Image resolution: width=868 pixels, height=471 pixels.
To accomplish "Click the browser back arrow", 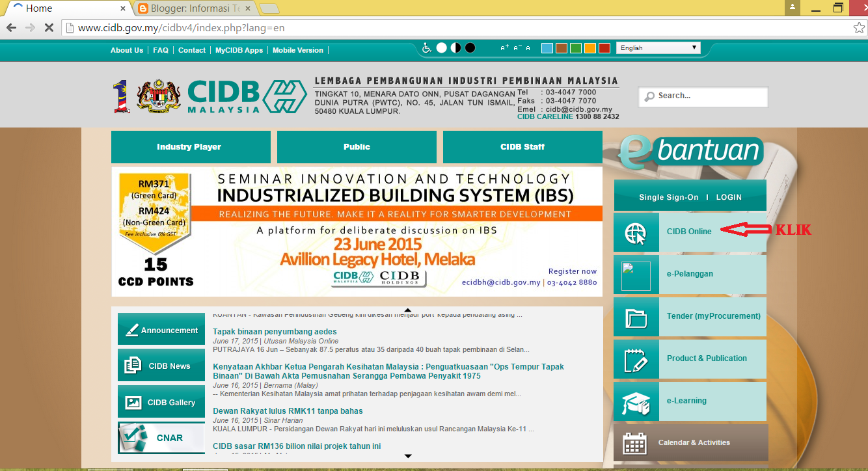I will click(11, 28).
